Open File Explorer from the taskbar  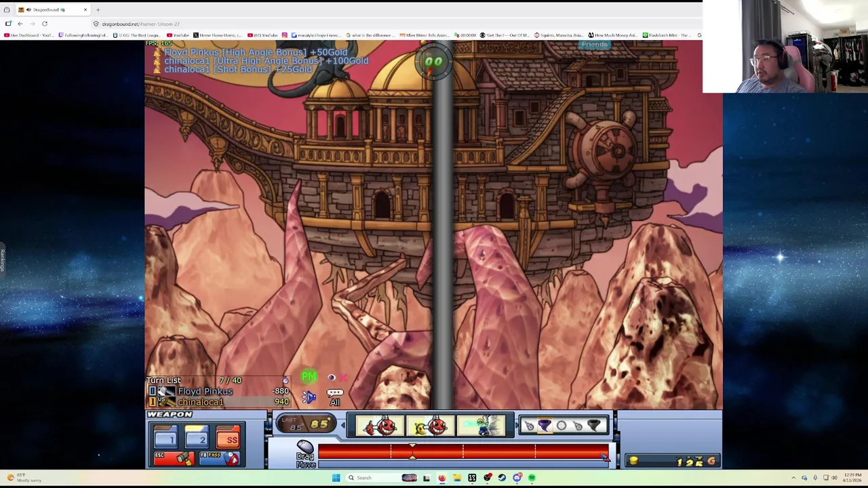(456, 478)
